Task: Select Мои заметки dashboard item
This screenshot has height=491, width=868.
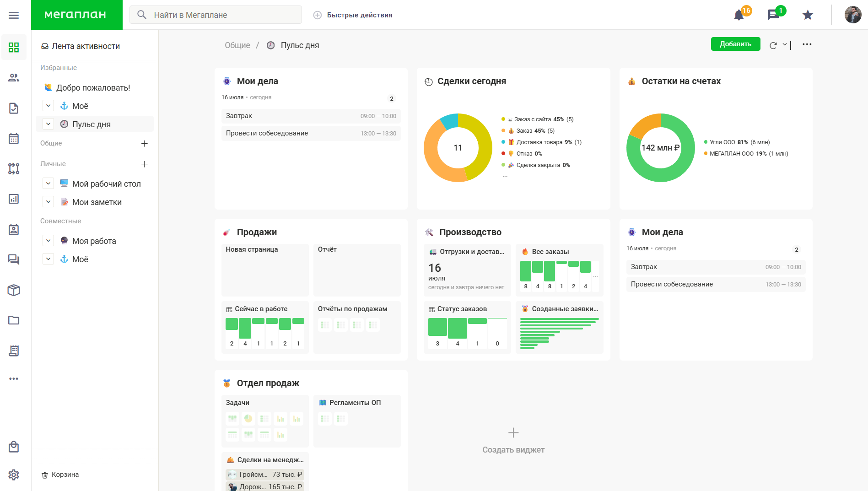Action: [97, 202]
